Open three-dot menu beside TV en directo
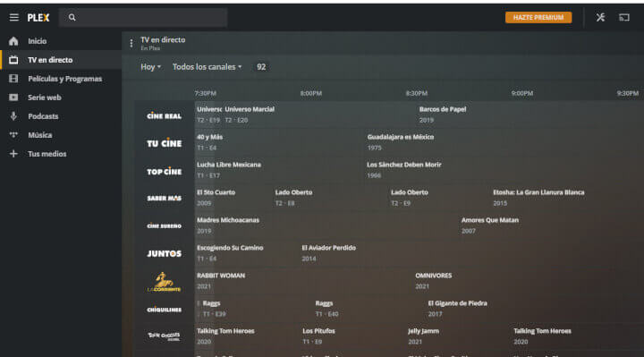 pyautogui.click(x=131, y=43)
